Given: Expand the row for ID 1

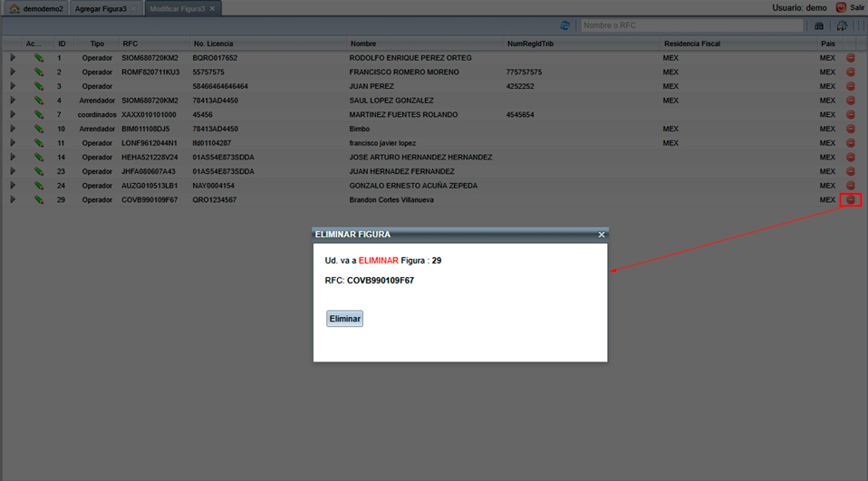Looking at the screenshot, I should [x=13, y=58].
